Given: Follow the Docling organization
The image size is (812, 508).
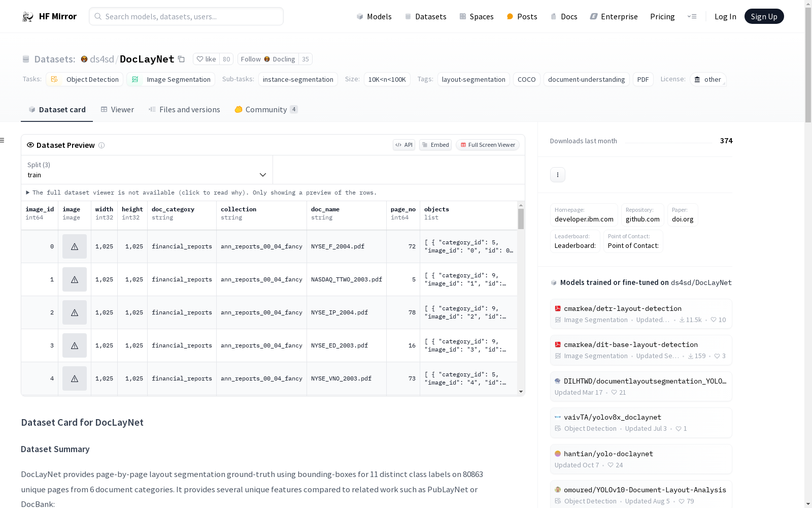Looking at the screenshot, I should [x=268, y=59].
